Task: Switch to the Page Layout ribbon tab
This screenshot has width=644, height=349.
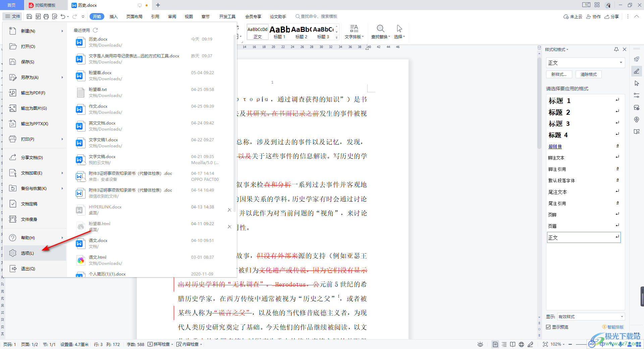Action: click(134, 16)
